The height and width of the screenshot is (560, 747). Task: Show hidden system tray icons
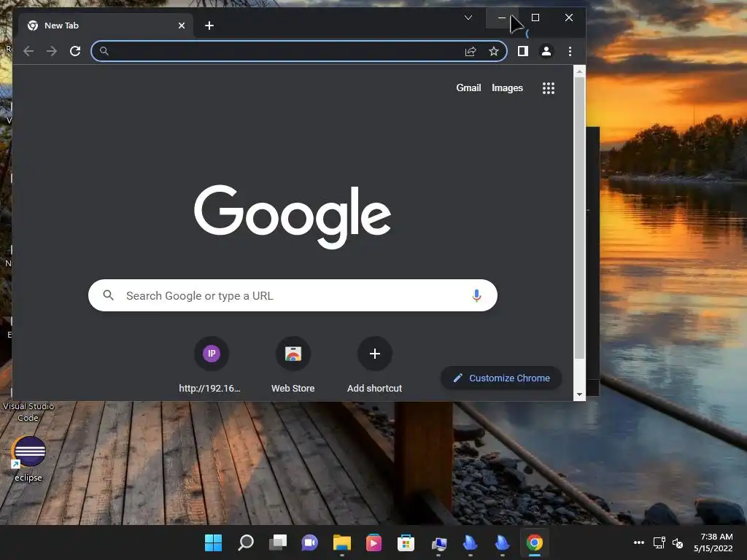(639, 542)
